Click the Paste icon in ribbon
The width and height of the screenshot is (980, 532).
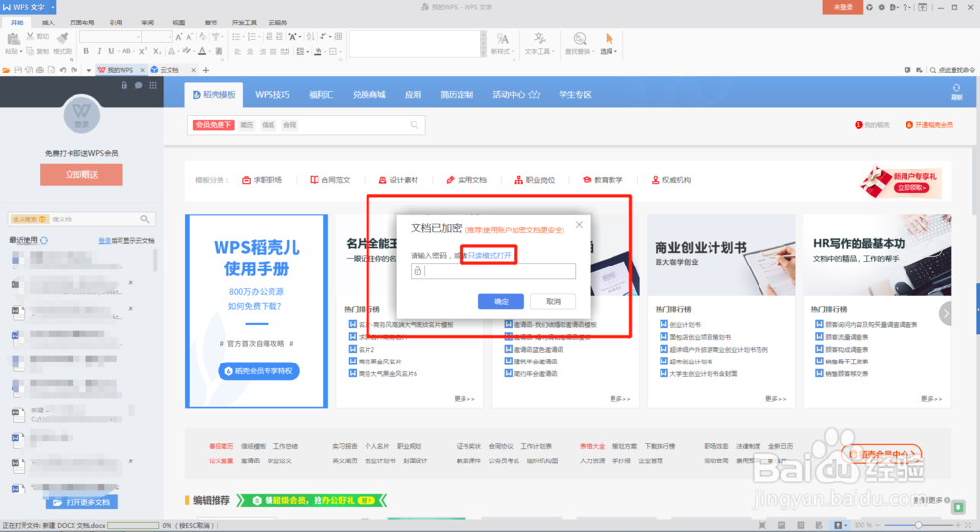coord(12,40)
